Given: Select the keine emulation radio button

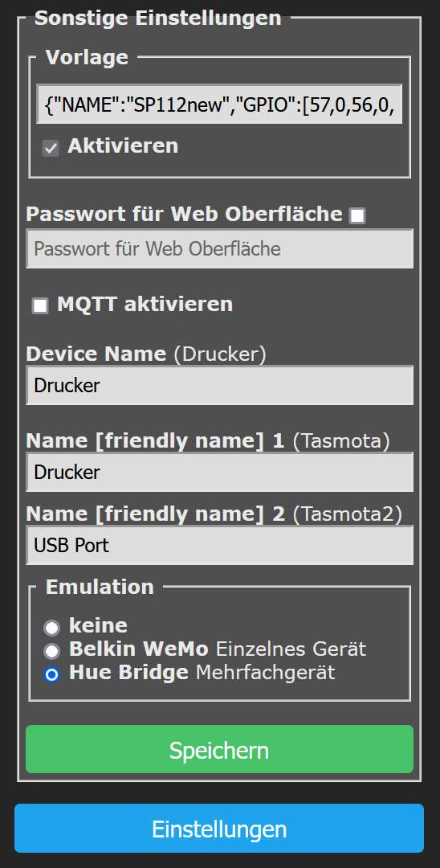Looking at the screenshot, I should tap(52, 627).
